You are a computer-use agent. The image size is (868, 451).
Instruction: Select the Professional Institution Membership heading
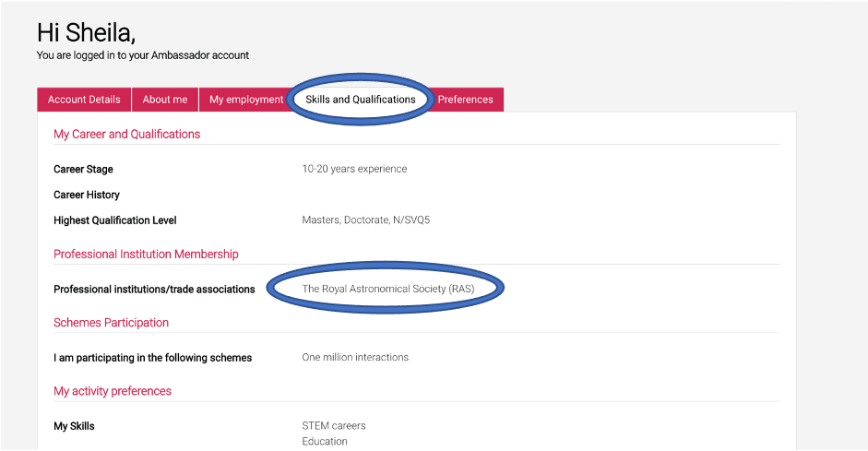(x=146, y=254)
